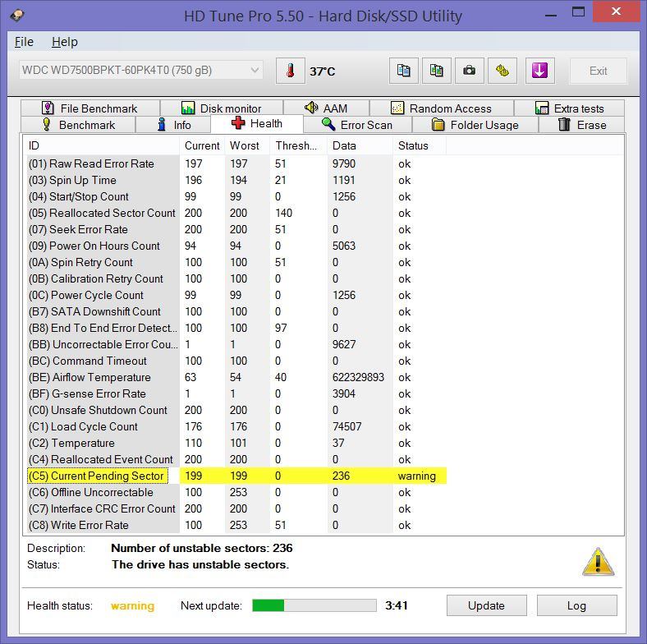
Task: Click the HD Tune app icon in title bar
Action: (x=17, y=16)
